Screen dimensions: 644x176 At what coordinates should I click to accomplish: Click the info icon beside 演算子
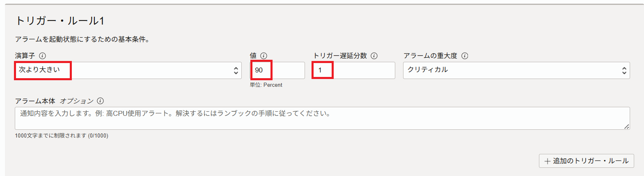click(x=42, y=56)
